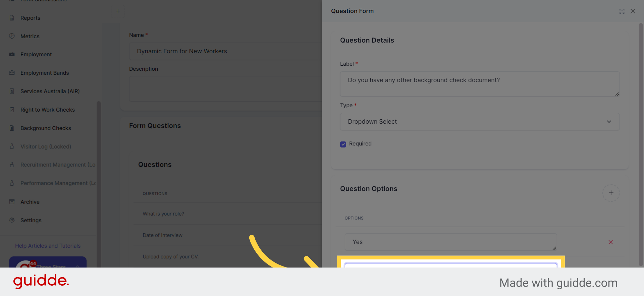Click the Settings gear icon
This screenshot has height=296, width=644.
coord(12,220)
